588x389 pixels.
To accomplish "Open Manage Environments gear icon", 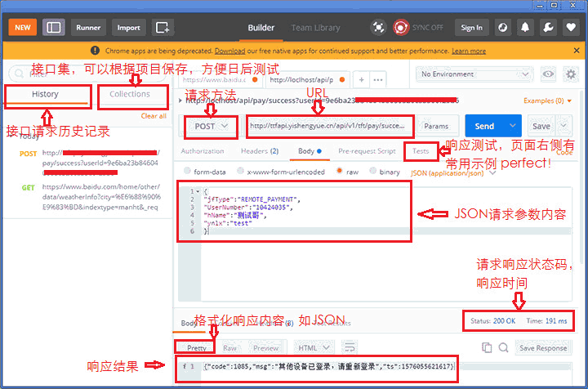I will [x=571, y=74].
